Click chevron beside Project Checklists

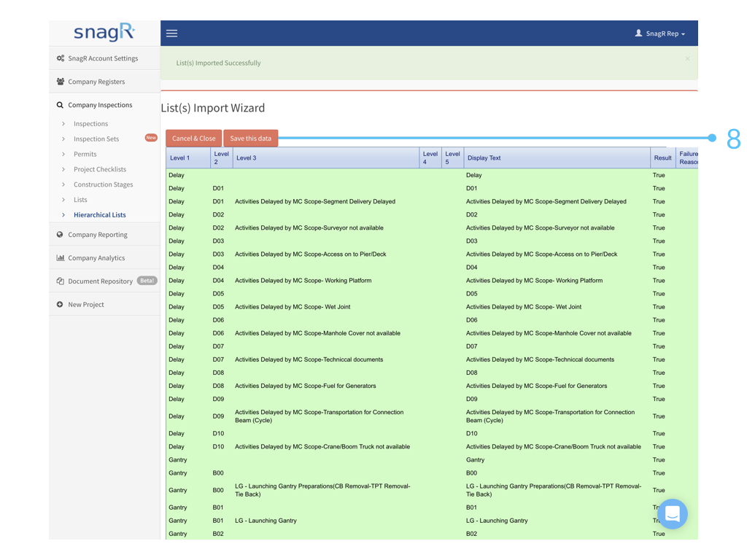click(63, 169)
